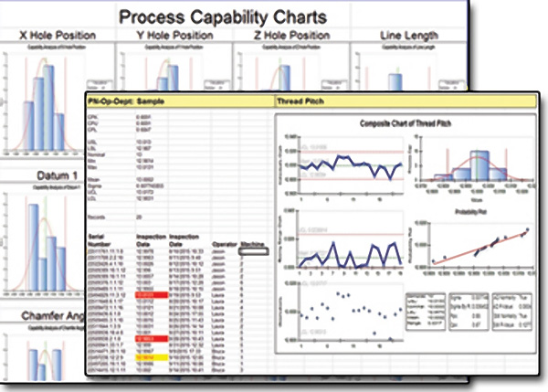The width and height of the screenshot is (548, 392).
Task: Click the Normality test statistics box
Action: pos(512,312)
